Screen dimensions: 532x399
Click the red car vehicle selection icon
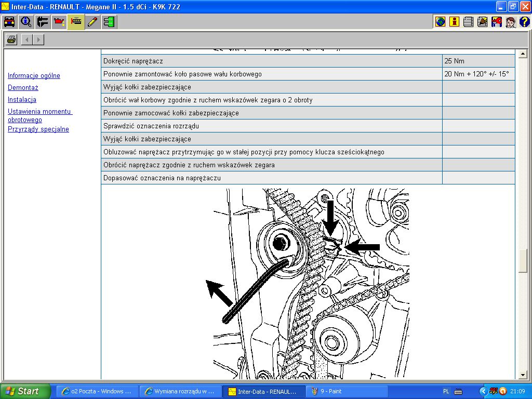[9, 22]
